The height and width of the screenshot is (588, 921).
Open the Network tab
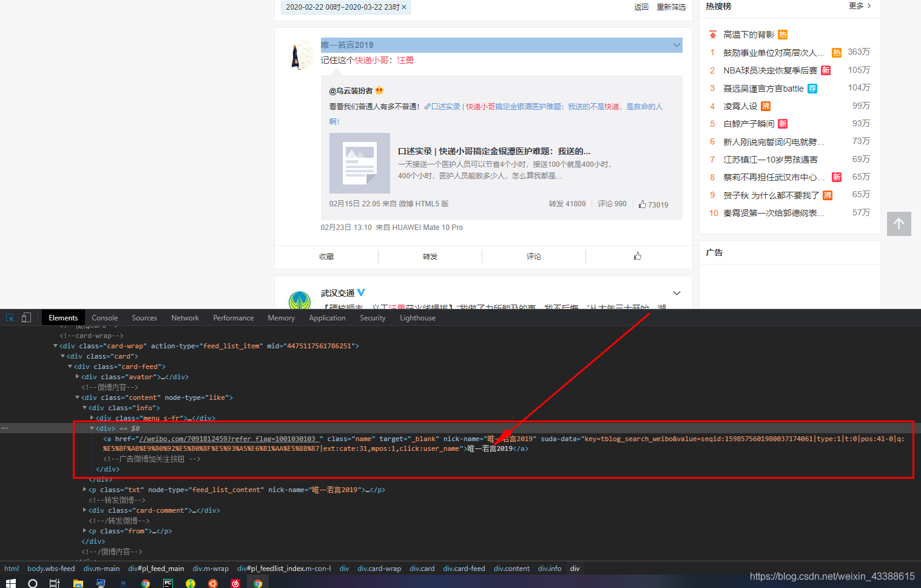(x=185, y=318)
